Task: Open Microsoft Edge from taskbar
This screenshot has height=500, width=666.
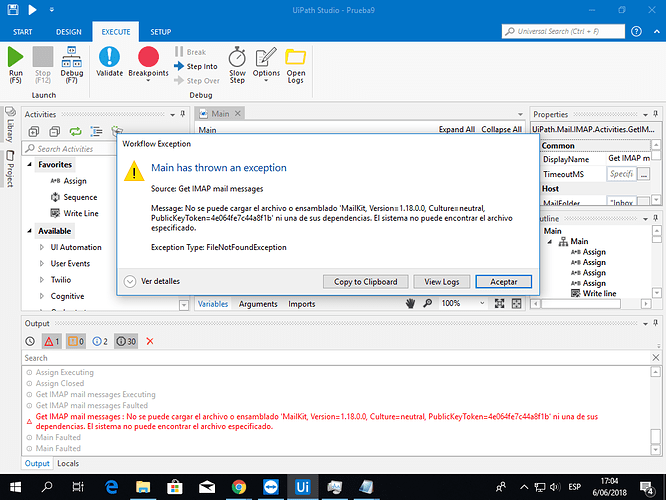Action: click(x=111, y=487)
